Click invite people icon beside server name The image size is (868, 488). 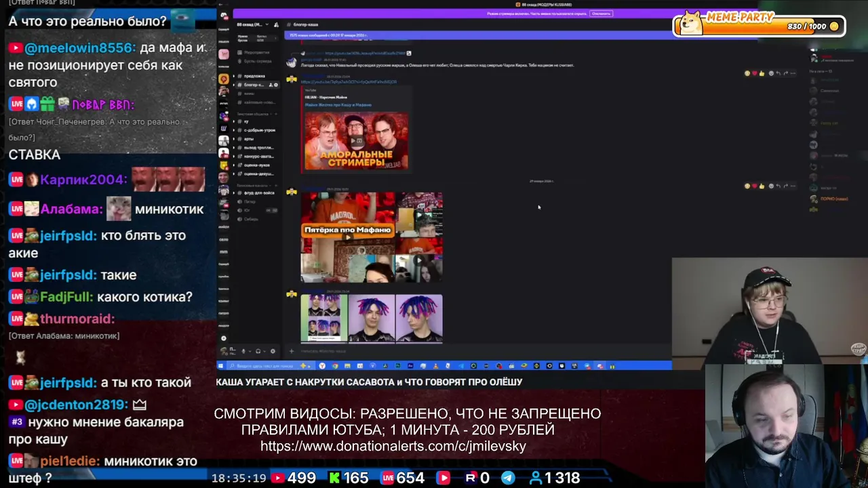pos(276,24)
